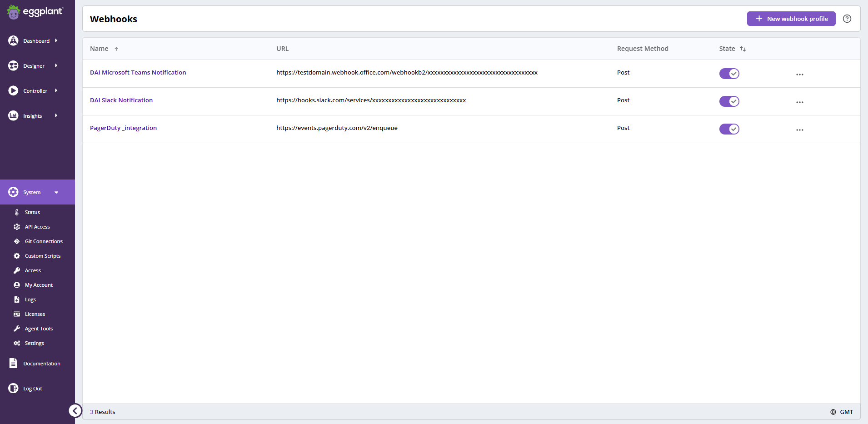Sort by State arrows icon
The image size is (868, 424).
(x=743, y=49)
